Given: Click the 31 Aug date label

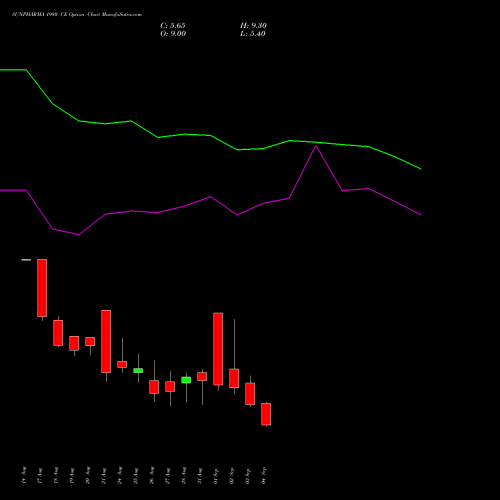Looking at the screenshot, I should (x=200, y=475).
